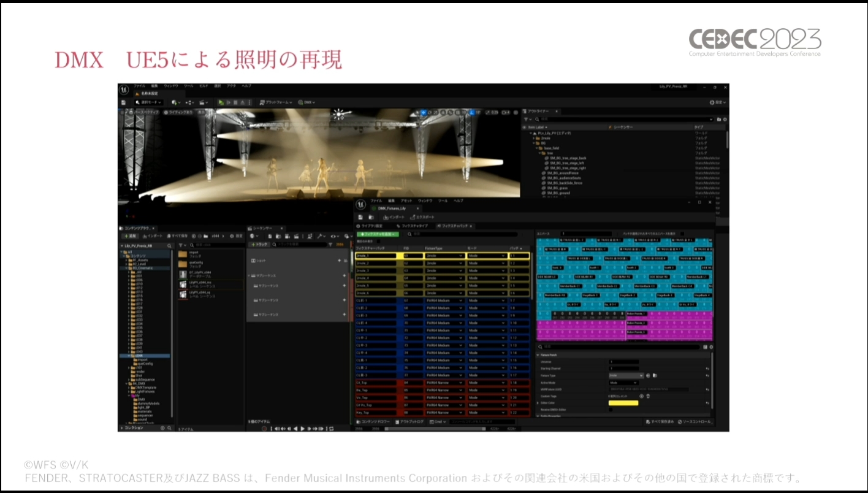Image resolution: width=868 pixels, height=493 pixels.
Task: Click the +トラック button in Sequencer
Action: (259, 243)
